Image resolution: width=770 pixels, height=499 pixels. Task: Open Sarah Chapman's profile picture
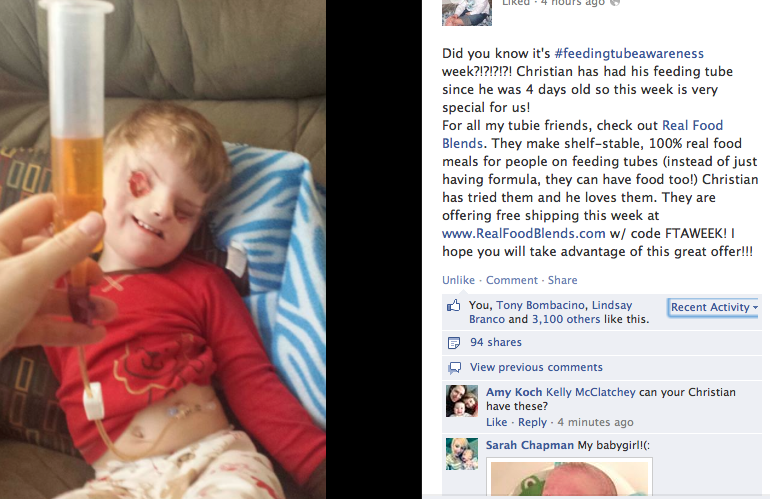pyautogui.click(x=462, y=454)
